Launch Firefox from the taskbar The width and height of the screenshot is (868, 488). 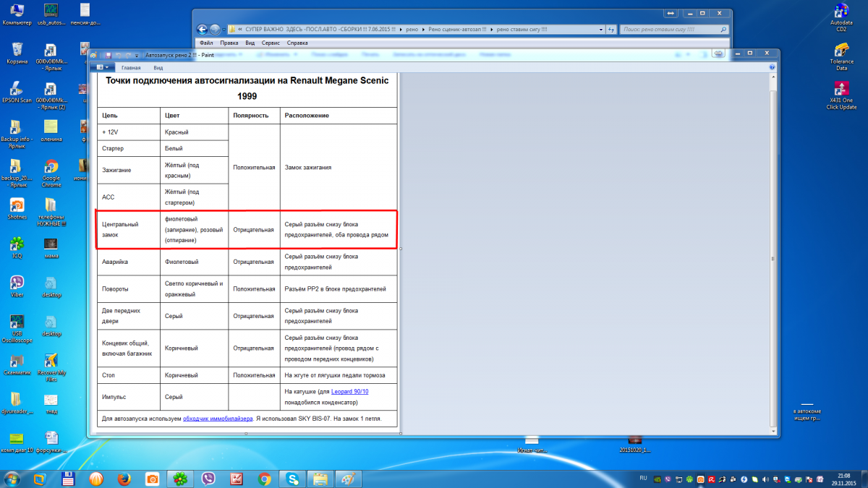point(124,479)
